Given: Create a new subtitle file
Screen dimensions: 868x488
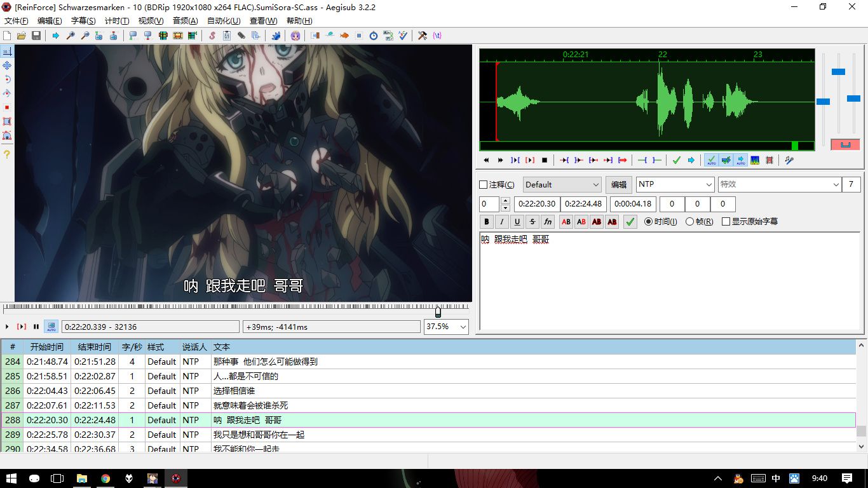Looking at the screenshot, I should (8, 36).
